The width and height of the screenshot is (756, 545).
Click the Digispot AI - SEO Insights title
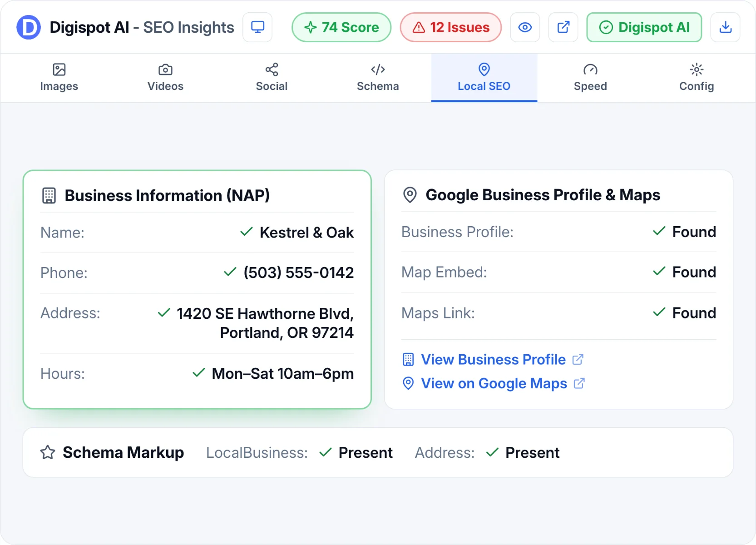pyautogui.click(x=142, y=27)
